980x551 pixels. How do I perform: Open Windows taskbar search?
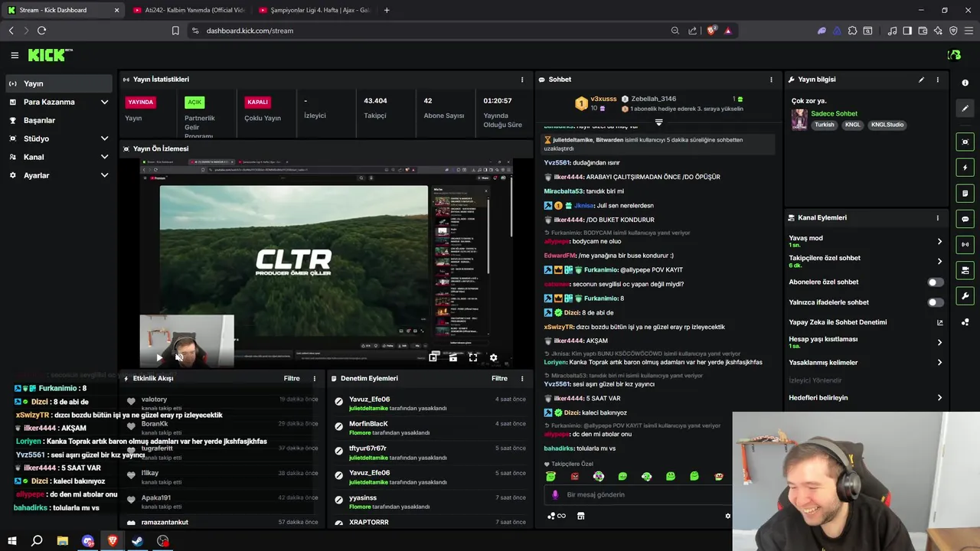pos(37,541)
